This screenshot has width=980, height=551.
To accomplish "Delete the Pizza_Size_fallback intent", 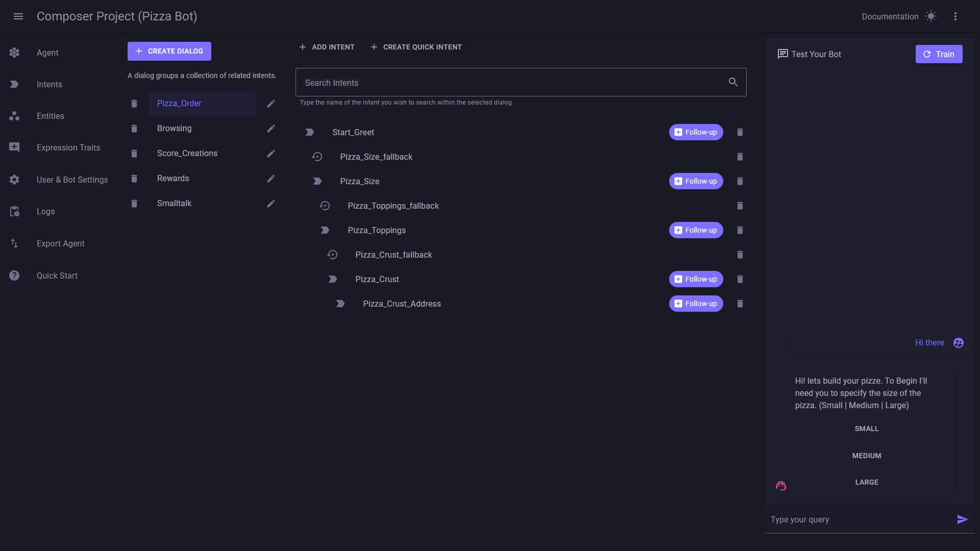I will [x=740, y=157].
